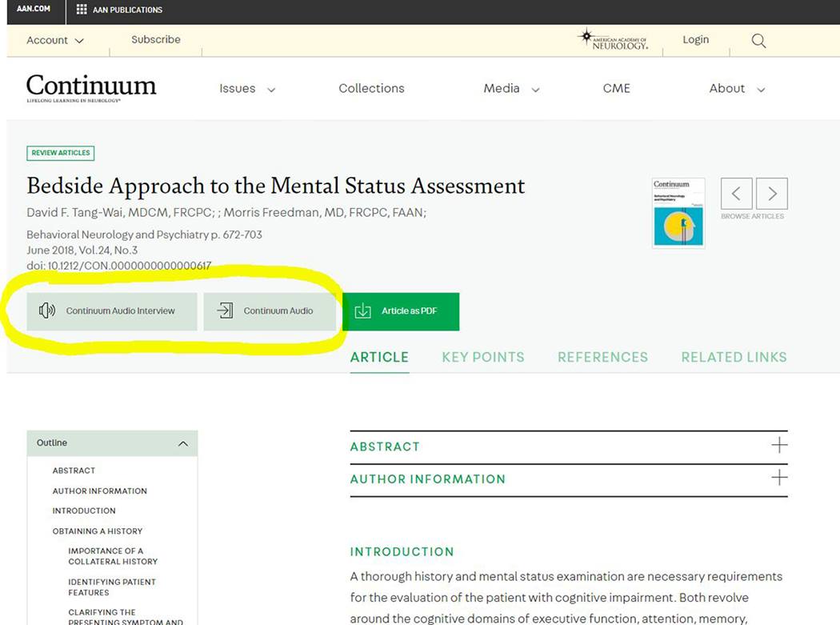840x625 pixels.
Task: Open the Issues dropdown menu
Action: point(247,89)
